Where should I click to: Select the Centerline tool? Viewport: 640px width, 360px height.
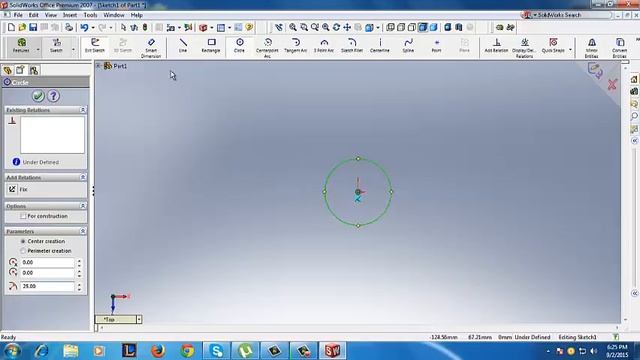point(380,46)
